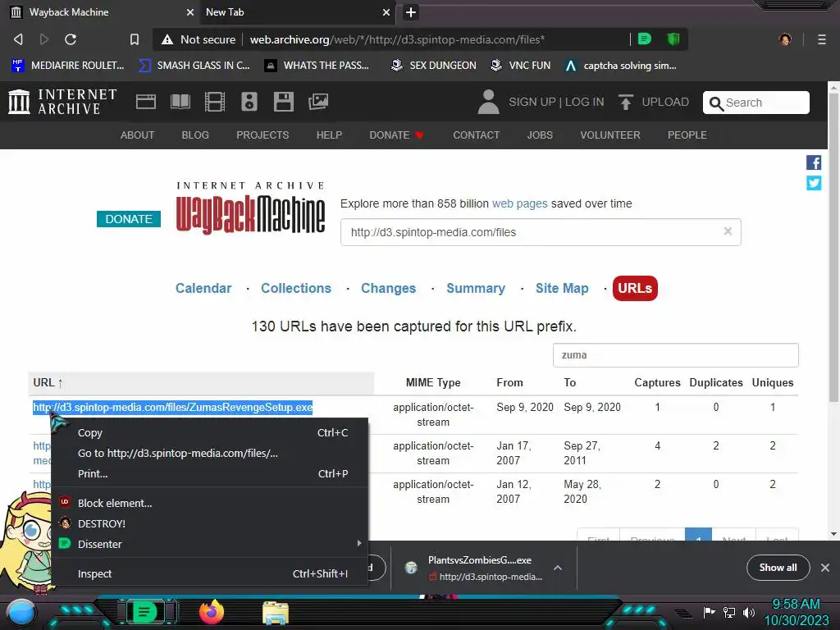
Task: Click the Action Center flag tray icon
Action: 709,612
